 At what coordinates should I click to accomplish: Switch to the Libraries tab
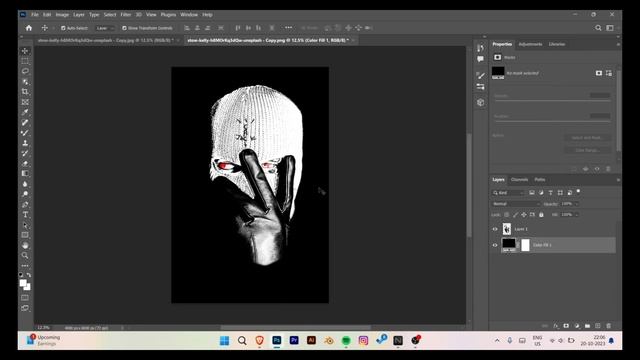pyautogui.click(x=557, y=44)
